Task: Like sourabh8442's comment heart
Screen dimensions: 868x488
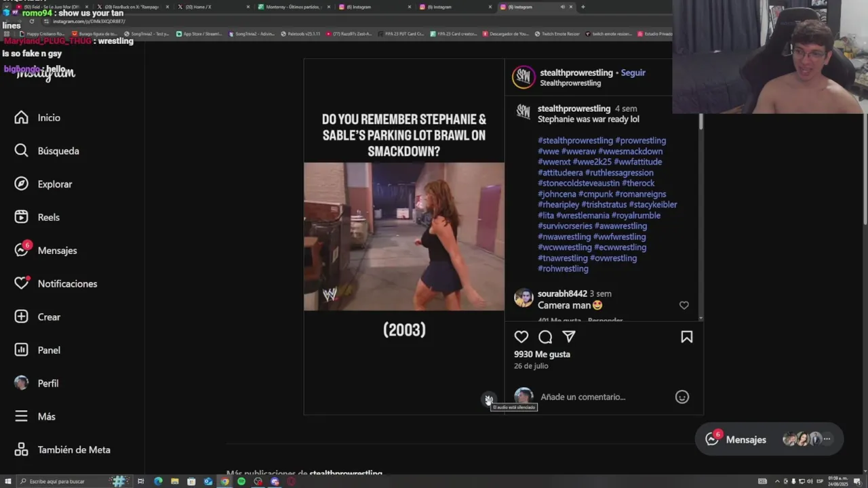Action: [684, 306]
